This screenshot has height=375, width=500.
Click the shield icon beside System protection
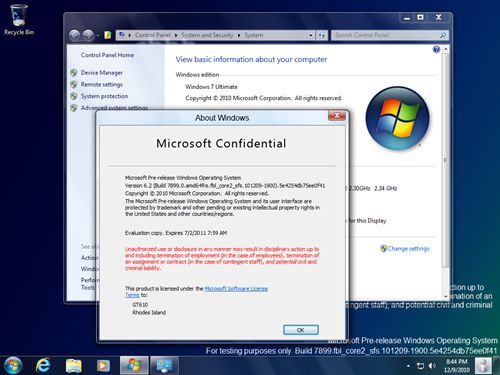point(74,96)
